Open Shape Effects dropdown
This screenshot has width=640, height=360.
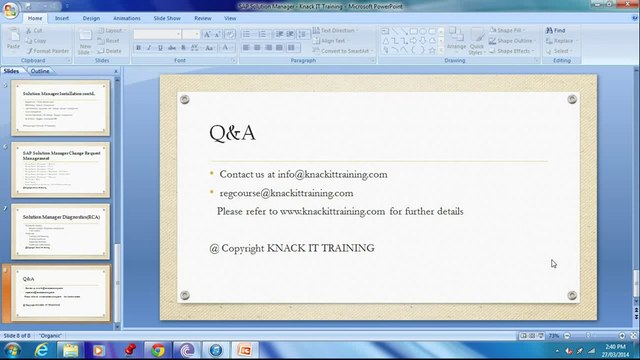click(512, 51)
